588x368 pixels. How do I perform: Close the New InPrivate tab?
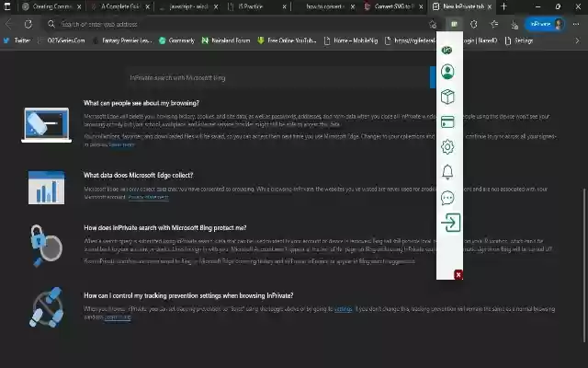tap(490, 6)
